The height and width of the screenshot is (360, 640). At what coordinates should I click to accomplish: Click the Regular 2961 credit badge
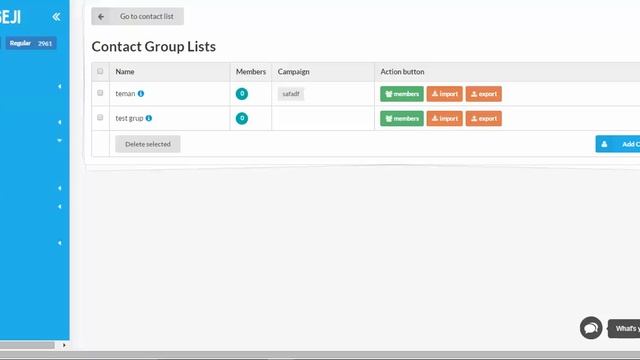(x=31, y=43)
